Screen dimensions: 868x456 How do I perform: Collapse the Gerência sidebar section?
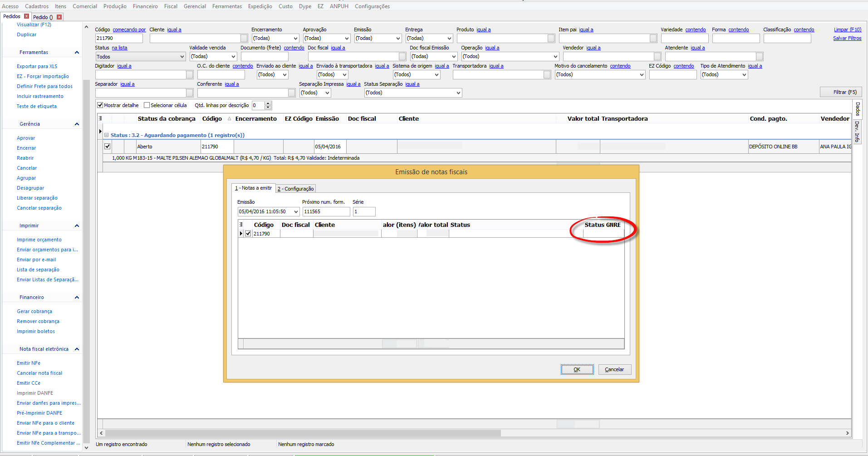pos(77,124)
